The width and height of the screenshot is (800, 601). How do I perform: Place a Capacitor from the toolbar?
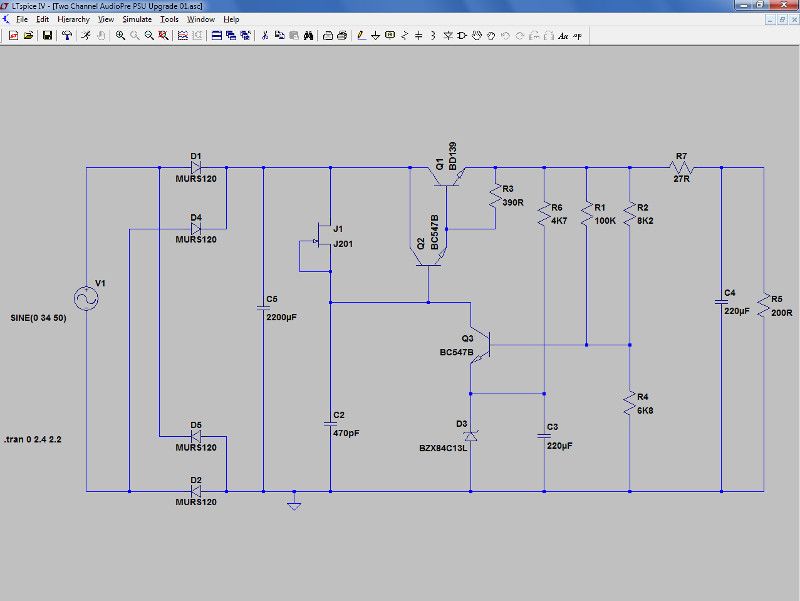(418, 36)
